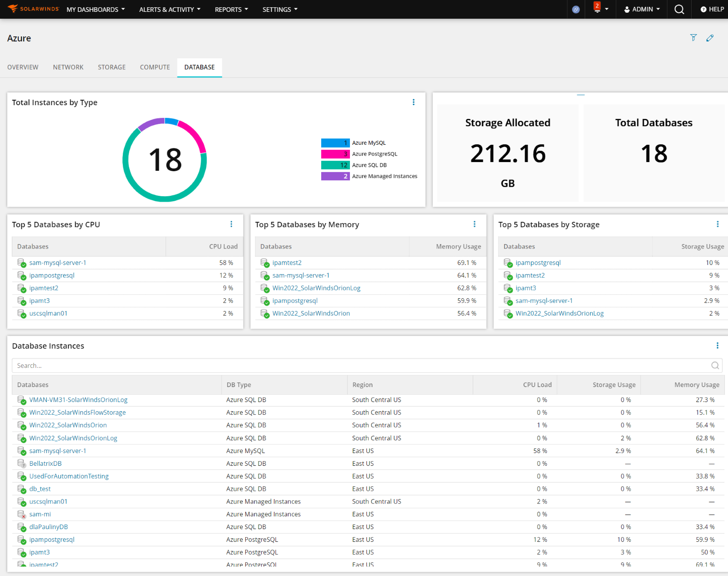Open the global search magnifier icon

[679, 9]
